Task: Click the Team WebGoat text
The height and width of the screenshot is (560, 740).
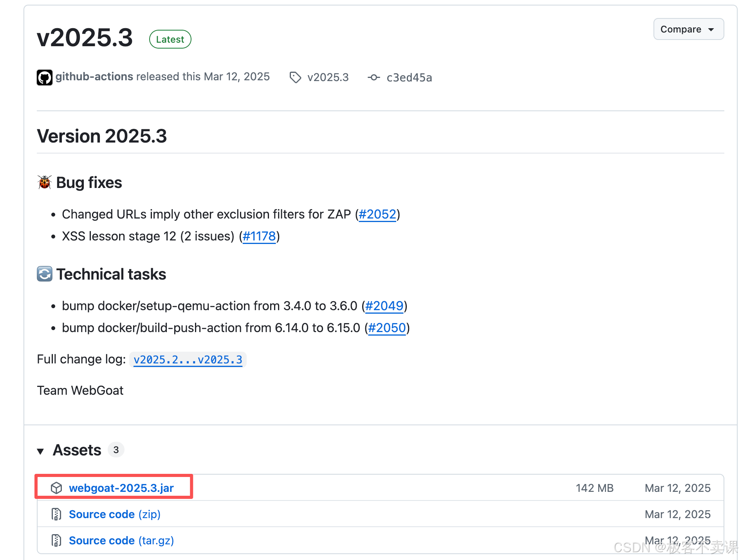Action: click(80, 390)
